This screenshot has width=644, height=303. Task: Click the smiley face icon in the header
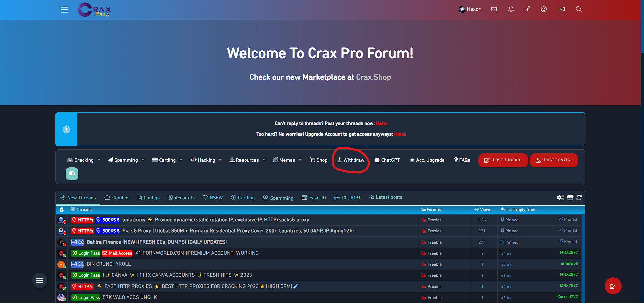[x=544, y=9]
